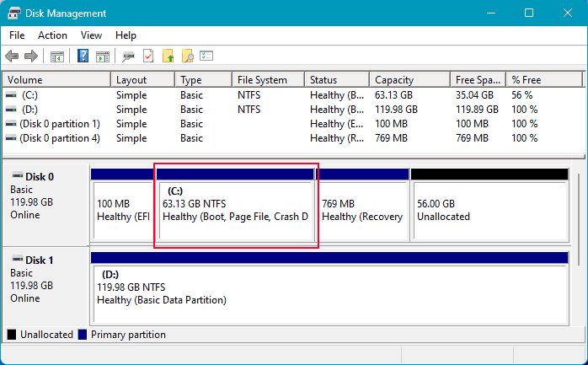Toggle Show/Hide Console Tree icon
The height and width of the screenshot is (365, 588).
coord(57,56)
